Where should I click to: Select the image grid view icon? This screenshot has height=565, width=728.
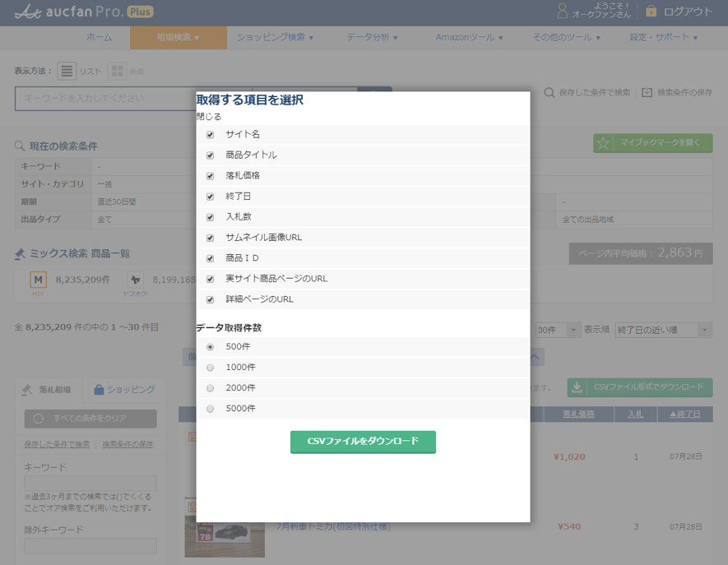pyautogui.click(x=117, y=72)
